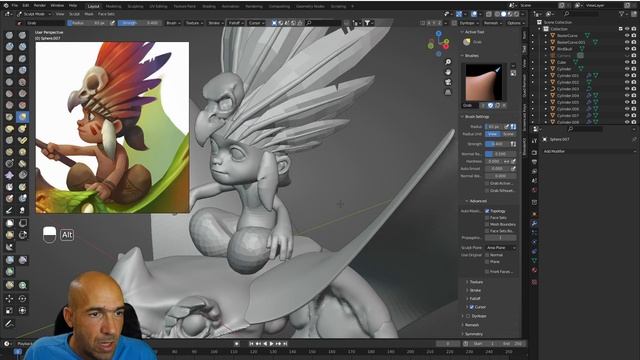Click the zoom magnifier icon in viewport
Viewport: 640px width, 360px height.
(x=448, y=62)
